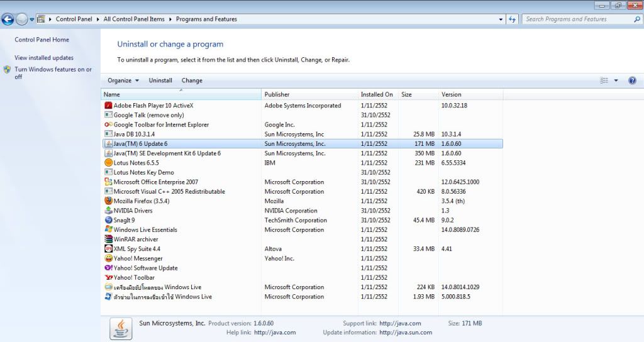The image size is (644, 342).
Task: Click the Yahoo! Toolbar icon
Action: (108, 277)
